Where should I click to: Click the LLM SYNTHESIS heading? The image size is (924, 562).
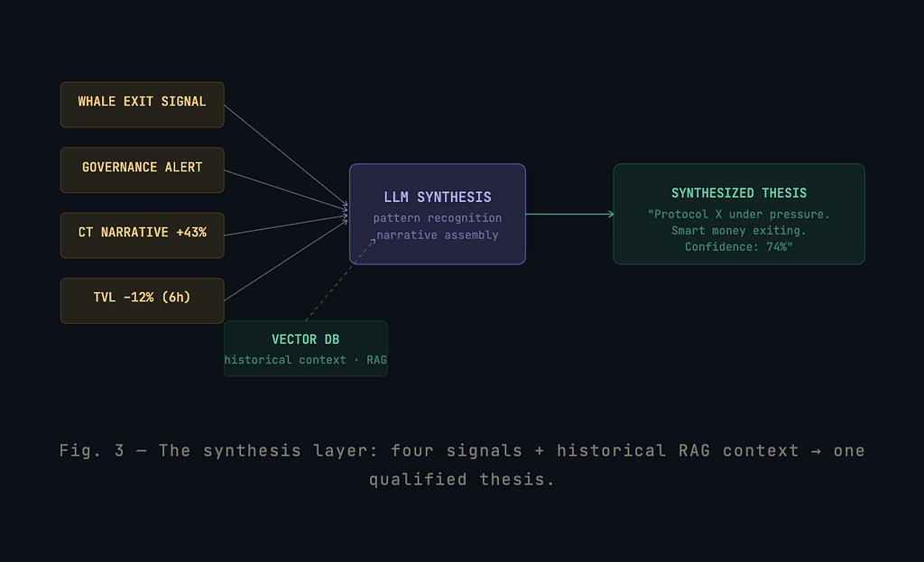(438, 198)
